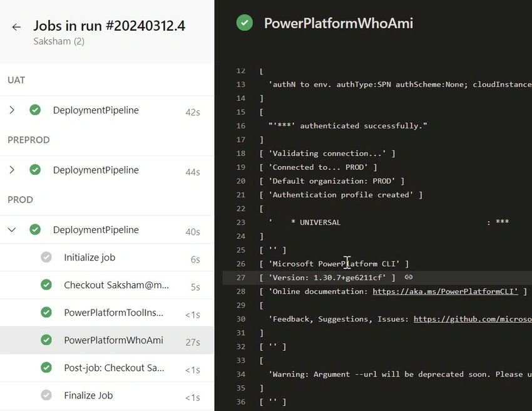
Task: Click gray status icon beside Finalize Job
Action: click(x=46, y=395)
